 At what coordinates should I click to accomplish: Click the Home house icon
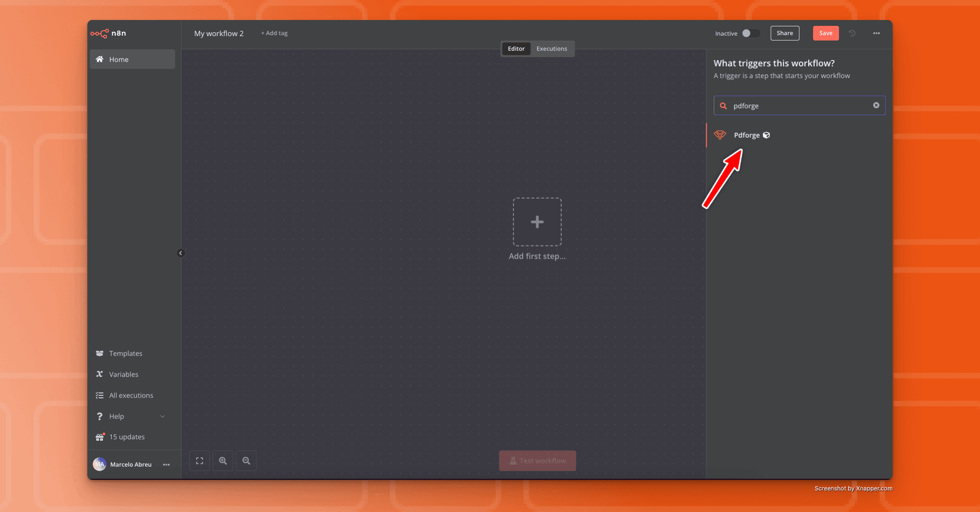point(100,59)
